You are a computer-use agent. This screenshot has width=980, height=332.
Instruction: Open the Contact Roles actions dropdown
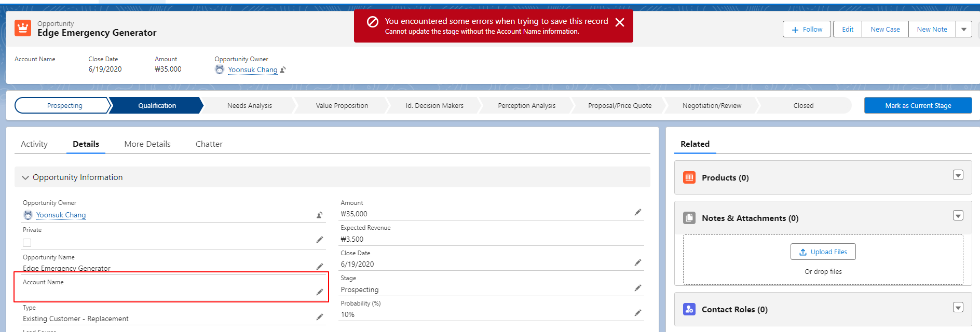click(x=958, y=307)
